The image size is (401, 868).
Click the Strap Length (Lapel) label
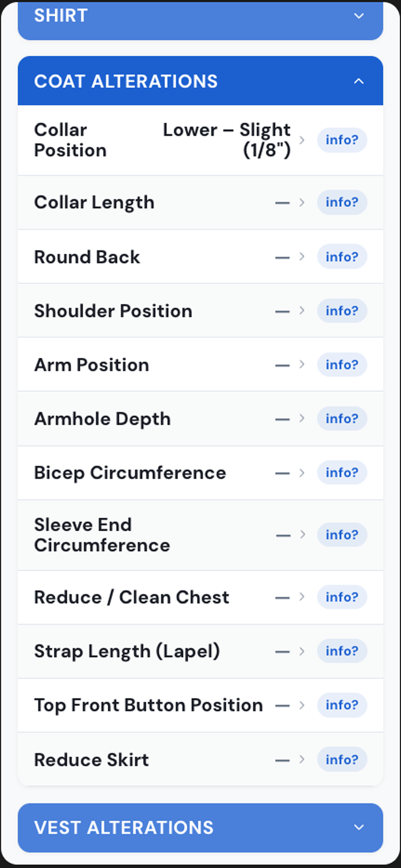(127, 651)
